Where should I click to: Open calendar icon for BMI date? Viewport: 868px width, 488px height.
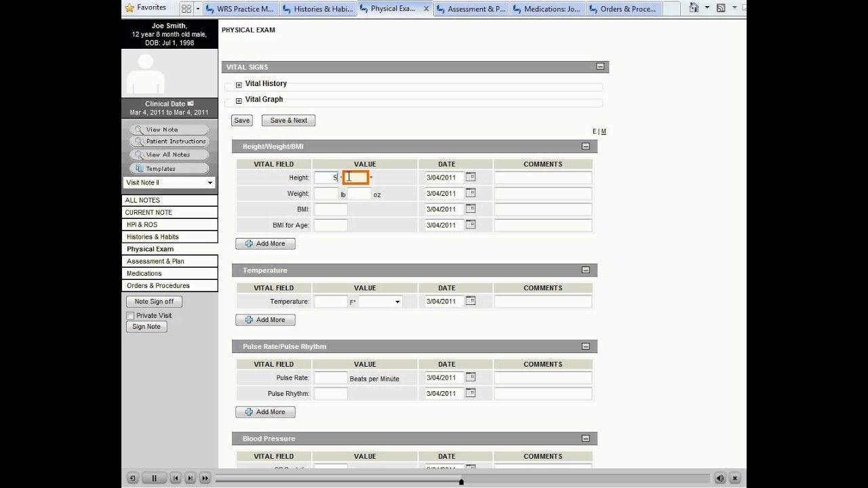tap(471, 209)
